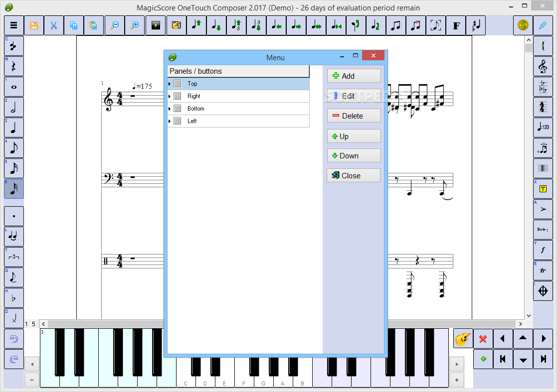Expand the Left tree node
This screenshot has width=557, height=392.
[x=170, y=121]
